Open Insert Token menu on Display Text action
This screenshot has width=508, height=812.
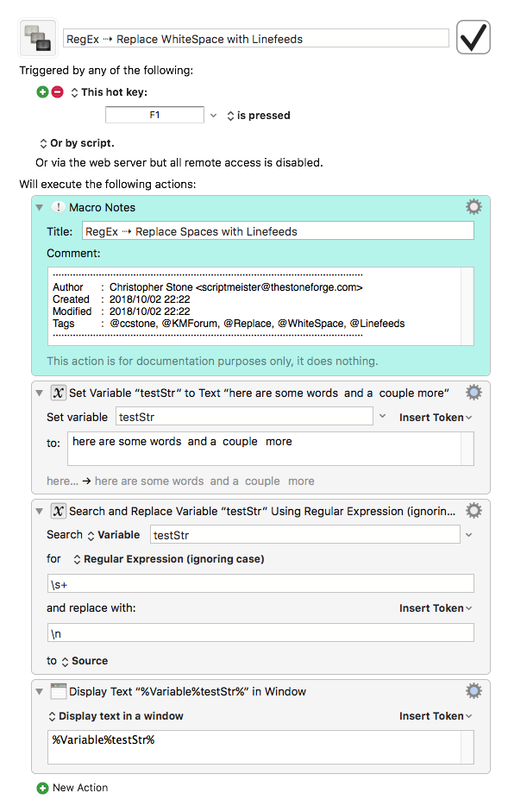[x=434, y=716]
